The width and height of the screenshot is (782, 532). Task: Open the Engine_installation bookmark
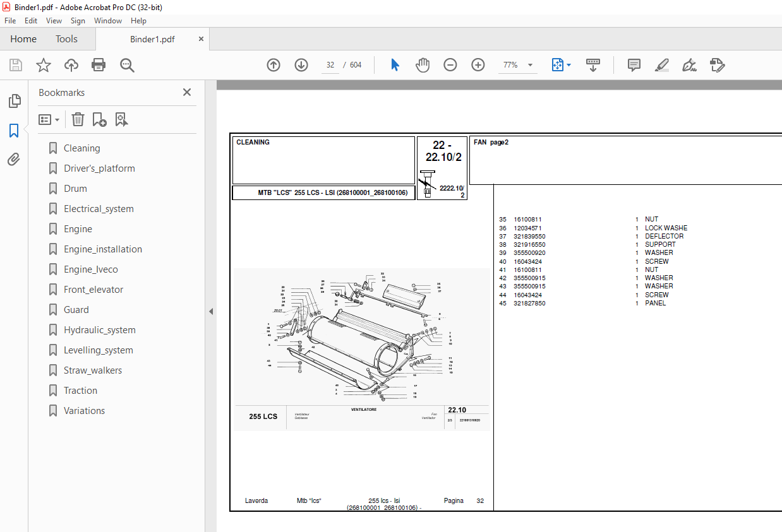tap(103, 249)
